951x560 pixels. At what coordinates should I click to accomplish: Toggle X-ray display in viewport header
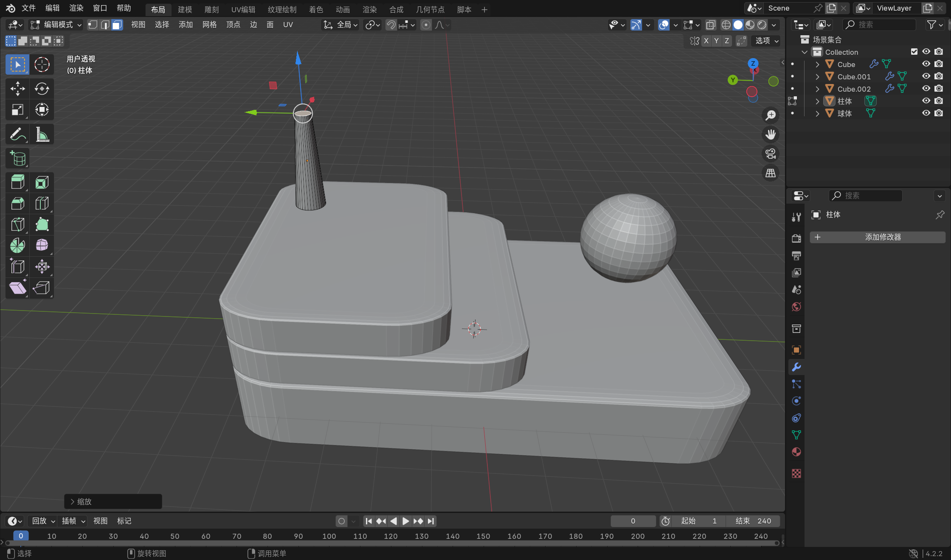coord(711,25)
